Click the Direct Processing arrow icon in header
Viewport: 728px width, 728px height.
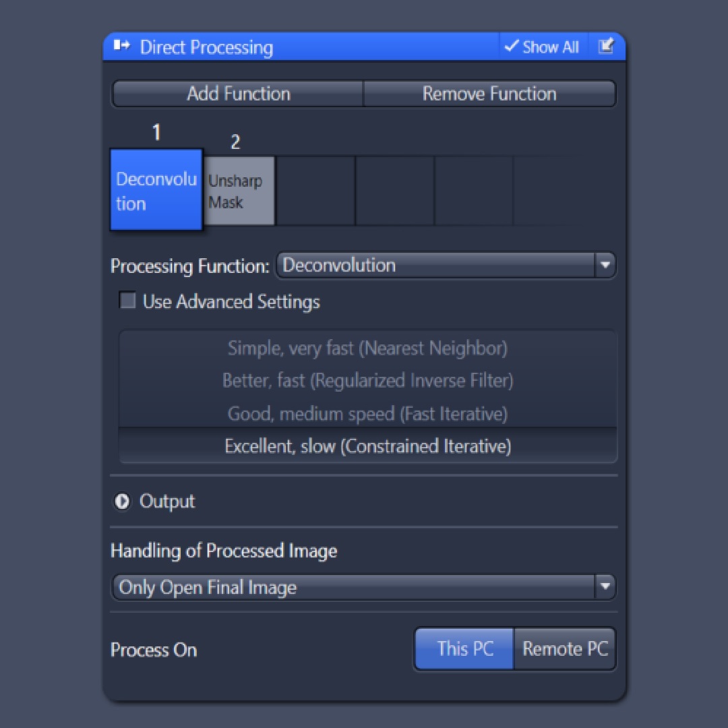(x=121, y=47)
